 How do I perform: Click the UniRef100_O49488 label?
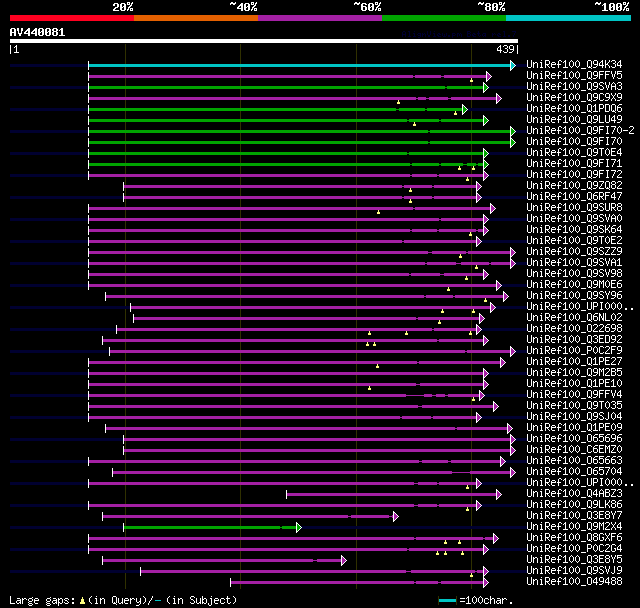574,582
